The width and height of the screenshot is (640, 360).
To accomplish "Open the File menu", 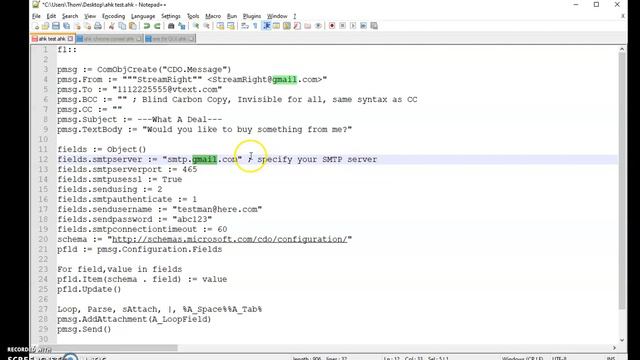I will point(36,16).
